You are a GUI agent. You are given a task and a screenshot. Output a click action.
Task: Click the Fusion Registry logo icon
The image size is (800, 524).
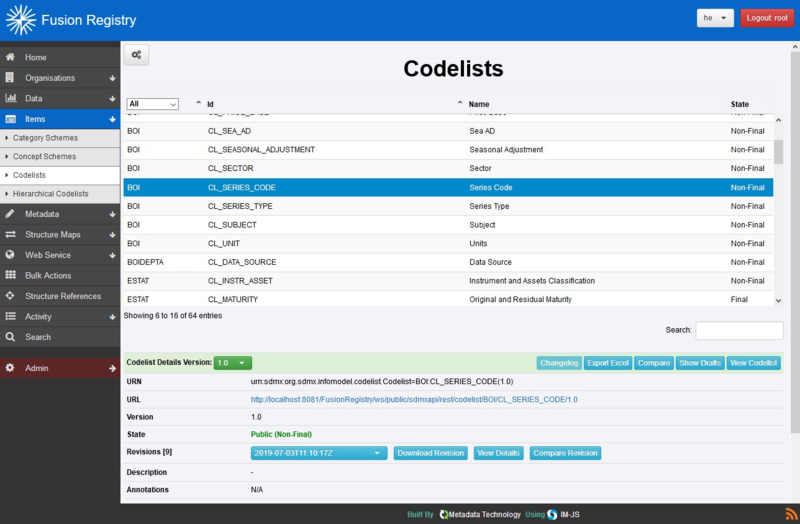[21, 20]
